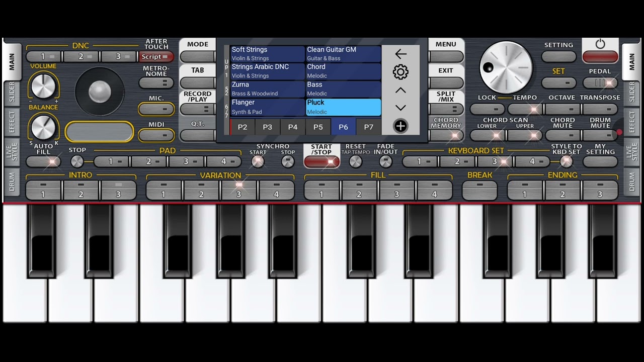Tap the Reset Tap Tempo knob
This screenshot has height=362, width=644.
[x=355, y=161]
